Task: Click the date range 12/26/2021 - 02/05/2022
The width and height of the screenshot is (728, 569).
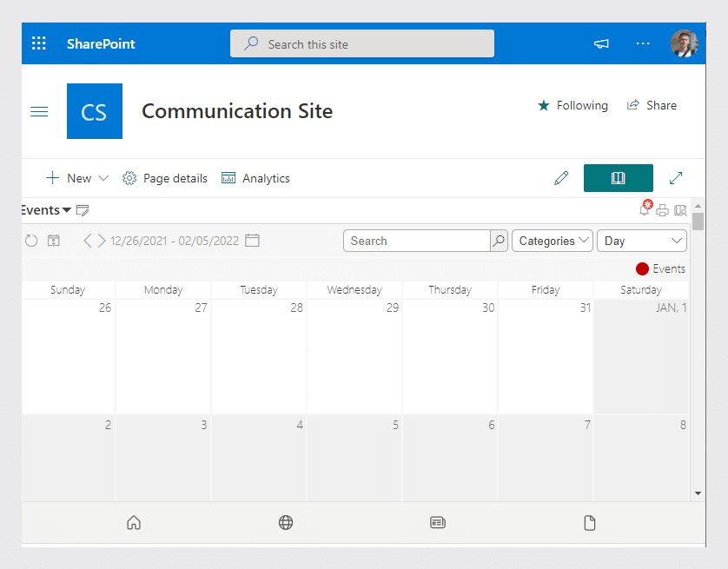Action: [175, 241]
